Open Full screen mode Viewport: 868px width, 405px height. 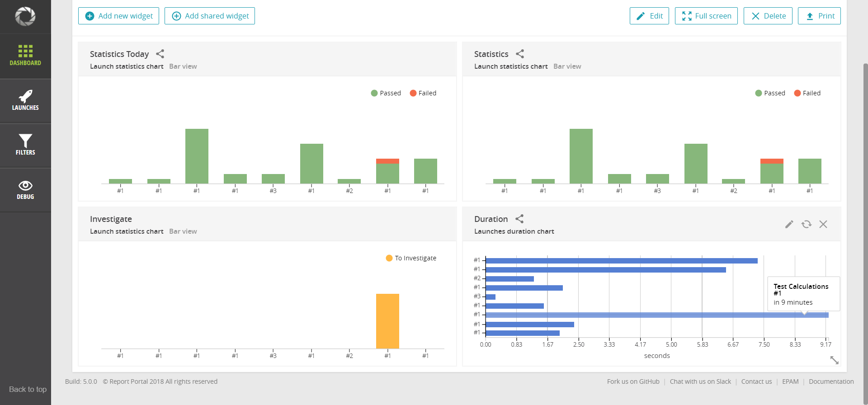pos(706,16)
